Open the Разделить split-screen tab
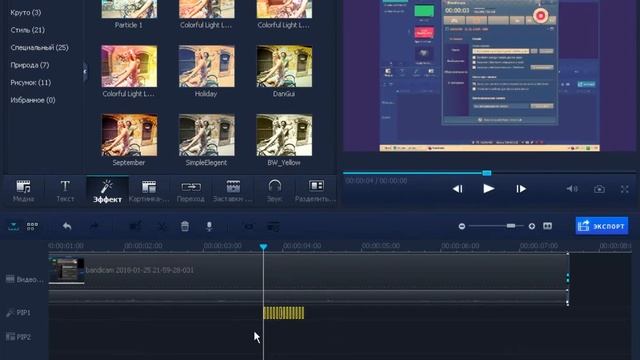 coord(315,191)
